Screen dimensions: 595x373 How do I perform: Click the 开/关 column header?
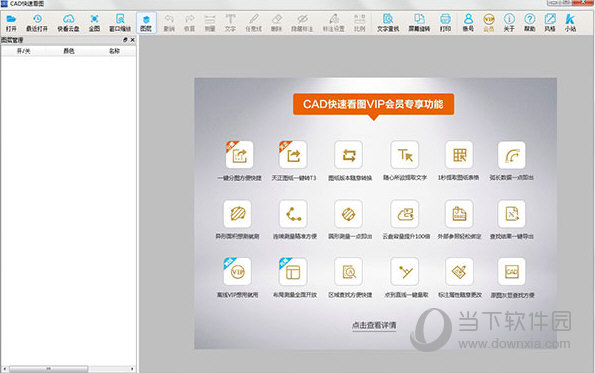click(24, 51)
